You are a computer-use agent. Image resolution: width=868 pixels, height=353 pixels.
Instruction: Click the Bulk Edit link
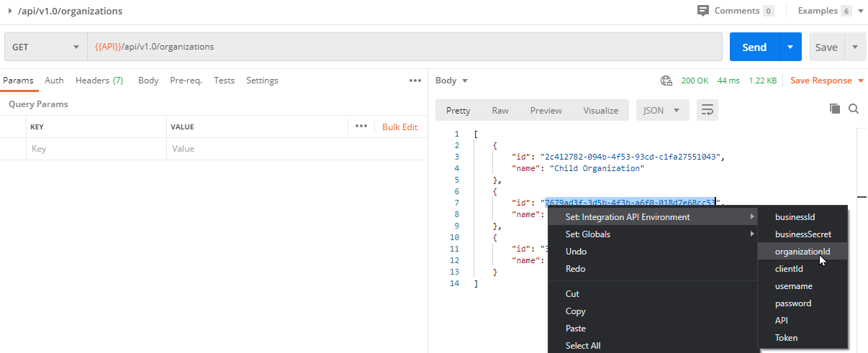[x=399, y=127]
